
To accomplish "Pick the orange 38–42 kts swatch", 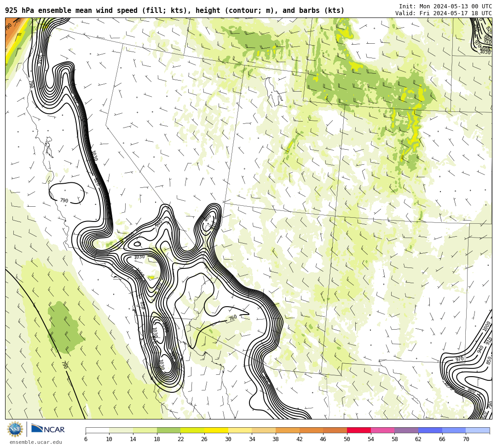I will click(x=288, y=430).
